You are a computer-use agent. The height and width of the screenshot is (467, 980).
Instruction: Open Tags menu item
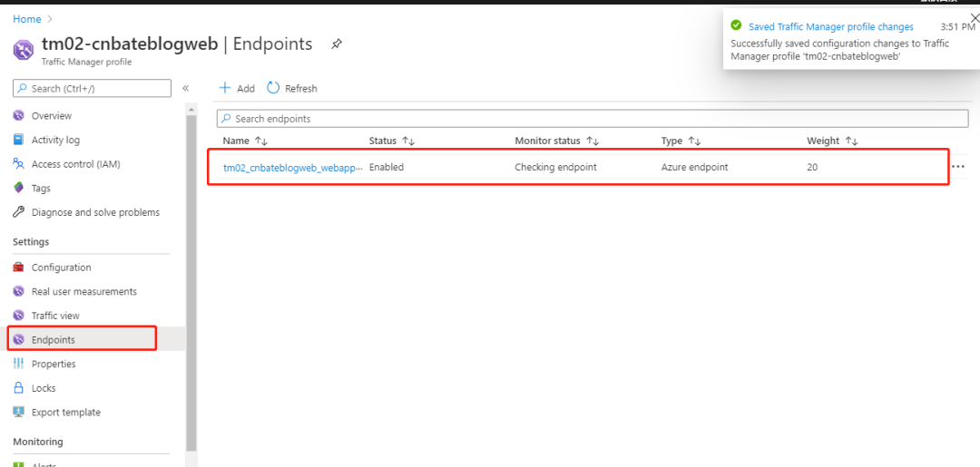point(41,188)
